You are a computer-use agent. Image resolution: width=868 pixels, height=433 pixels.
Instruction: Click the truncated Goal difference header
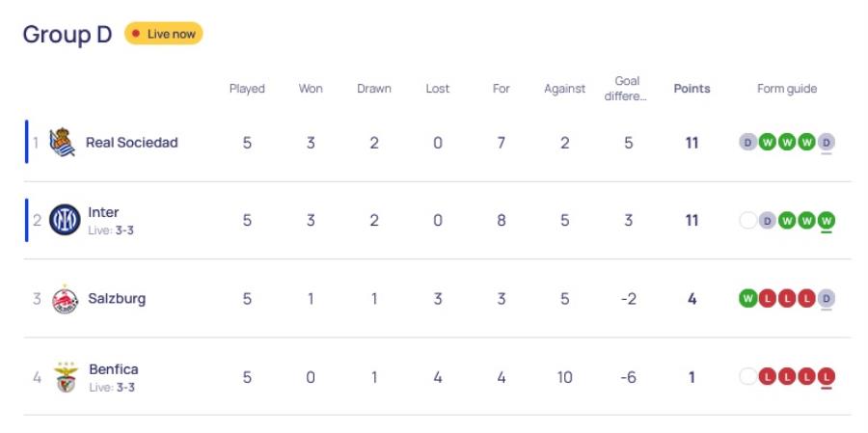pyautogui.click(x=627, y=89)
